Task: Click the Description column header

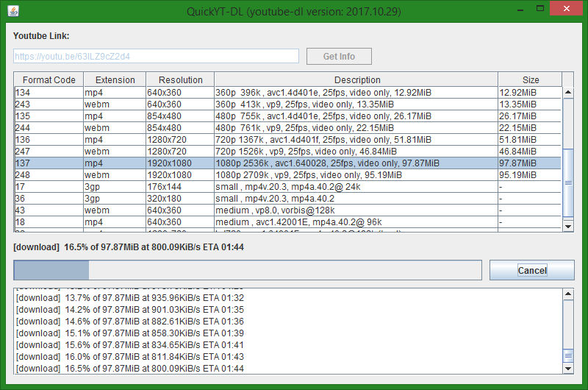Action: click(x=356, y=79)
